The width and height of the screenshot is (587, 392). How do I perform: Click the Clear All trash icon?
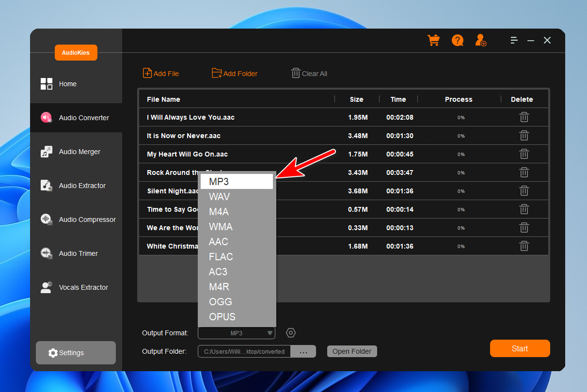coord(296,73)
